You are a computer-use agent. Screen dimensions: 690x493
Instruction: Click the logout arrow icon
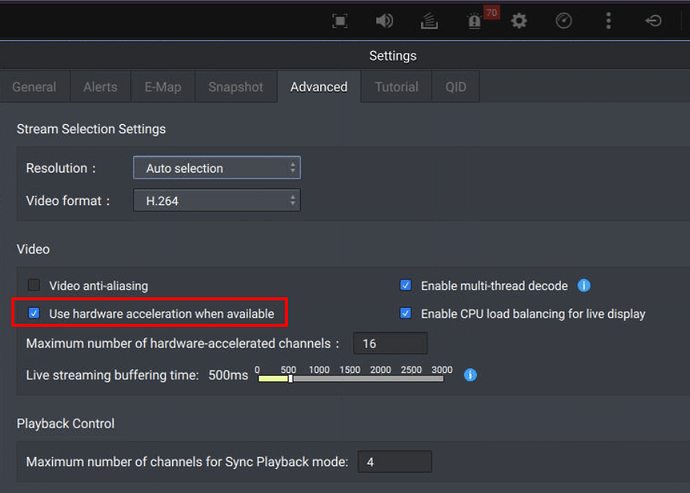coord(653,20)
